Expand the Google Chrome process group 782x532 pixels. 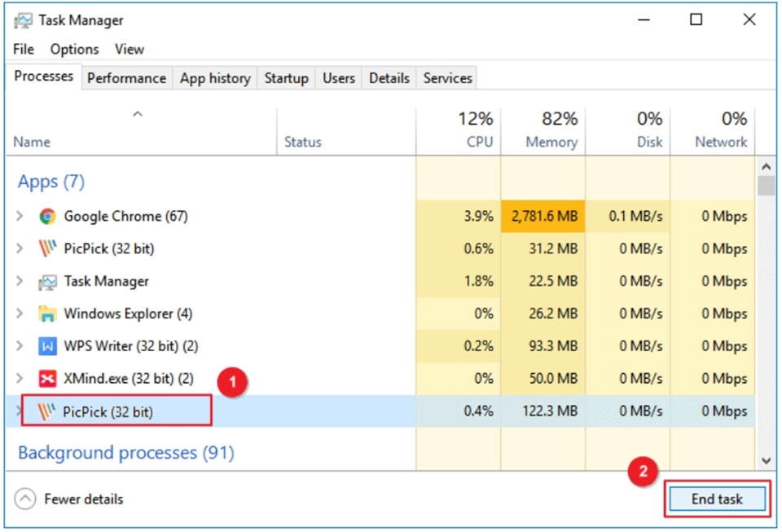[20, 217]
